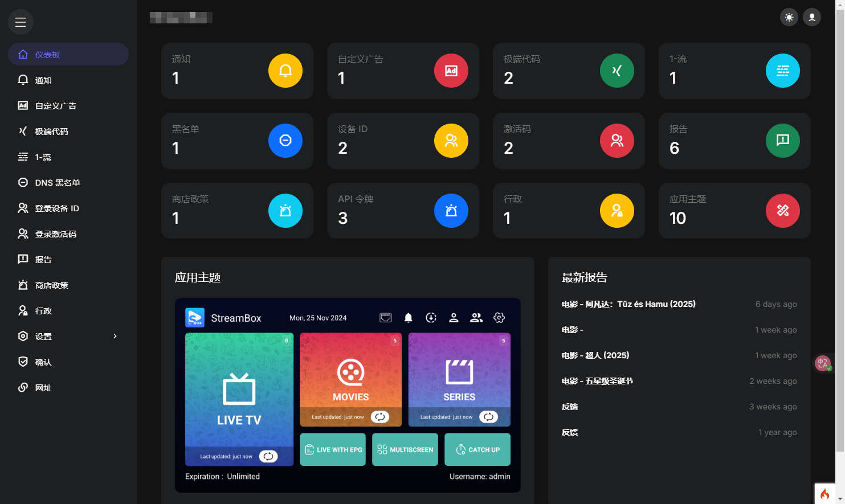Click yellow bell icon on 通知 card
This screenshot has height=504, width=845.
[285, 71]
